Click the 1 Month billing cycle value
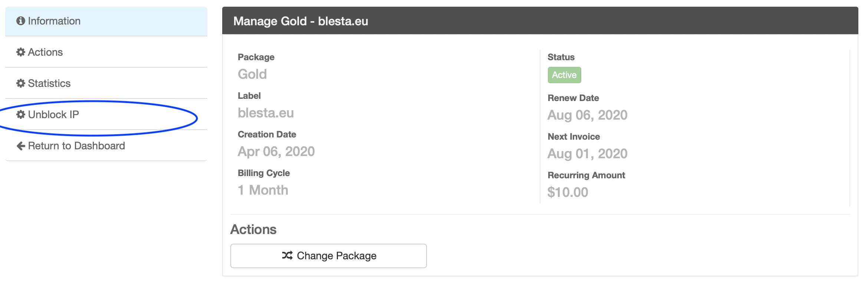868x289 pixels. tap(263, 190)
